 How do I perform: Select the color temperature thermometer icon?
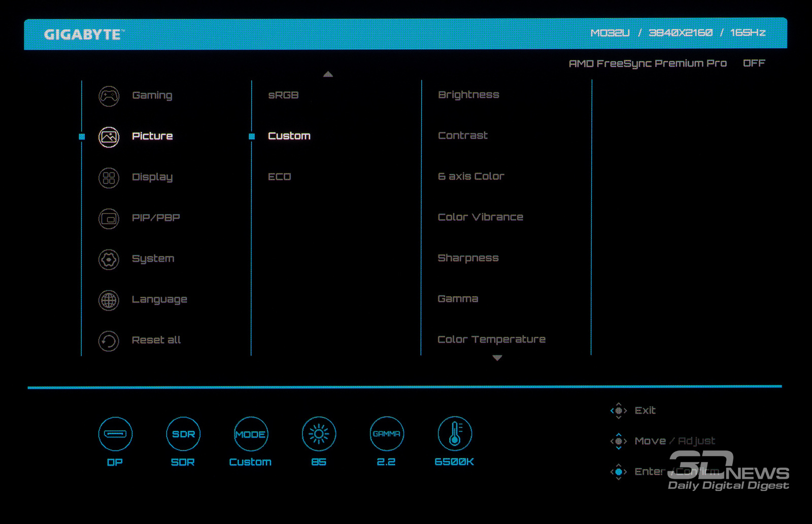(455, 434)
